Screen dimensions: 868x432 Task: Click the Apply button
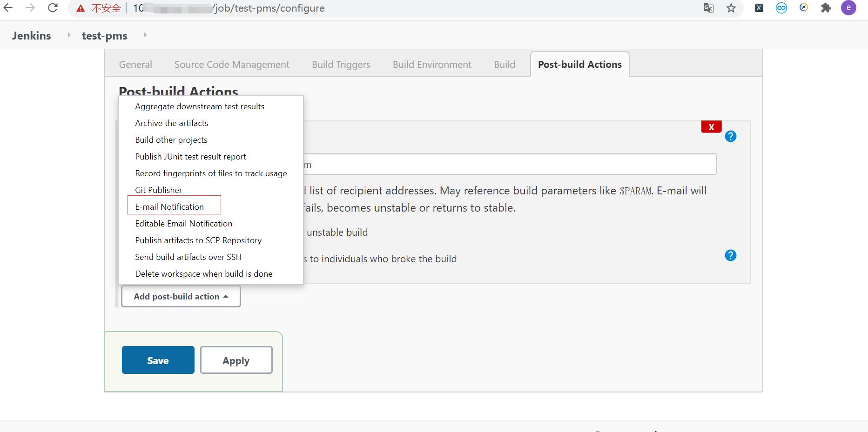236,359
